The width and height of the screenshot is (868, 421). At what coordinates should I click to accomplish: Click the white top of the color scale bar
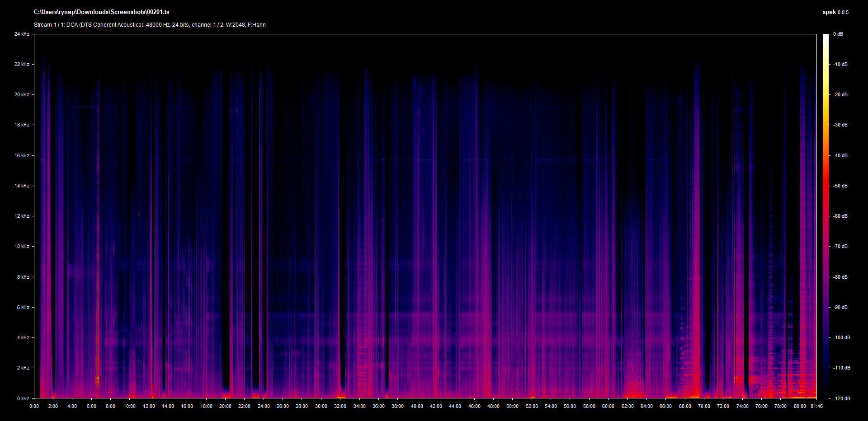point(826,37)
